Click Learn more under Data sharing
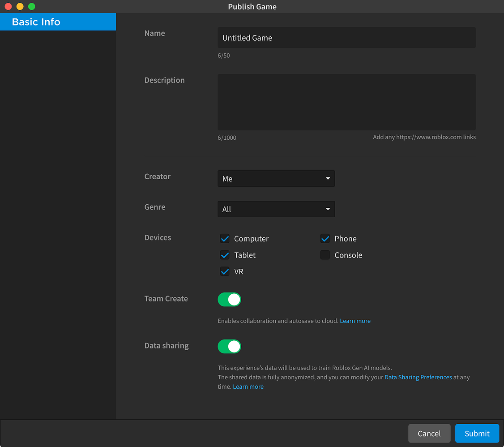504x447 pixels. tap(248, 386)
